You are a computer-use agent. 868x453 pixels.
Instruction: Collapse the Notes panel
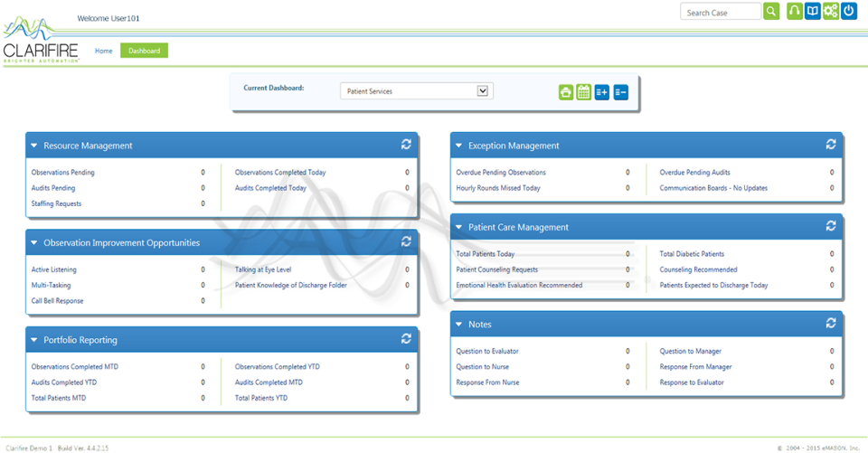point(459,325)
